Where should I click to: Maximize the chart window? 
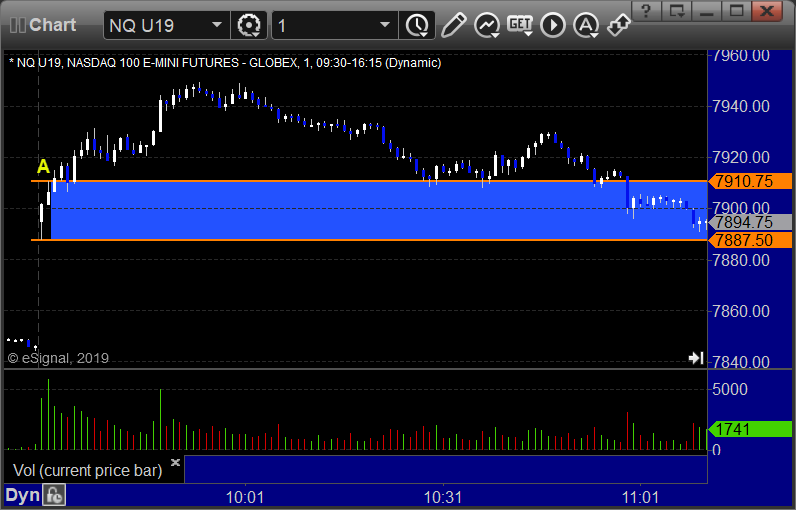tap(737, 10)
